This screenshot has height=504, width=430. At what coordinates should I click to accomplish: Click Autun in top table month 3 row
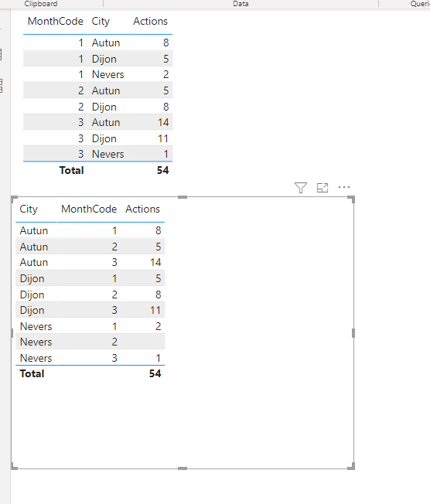(106, 122)
